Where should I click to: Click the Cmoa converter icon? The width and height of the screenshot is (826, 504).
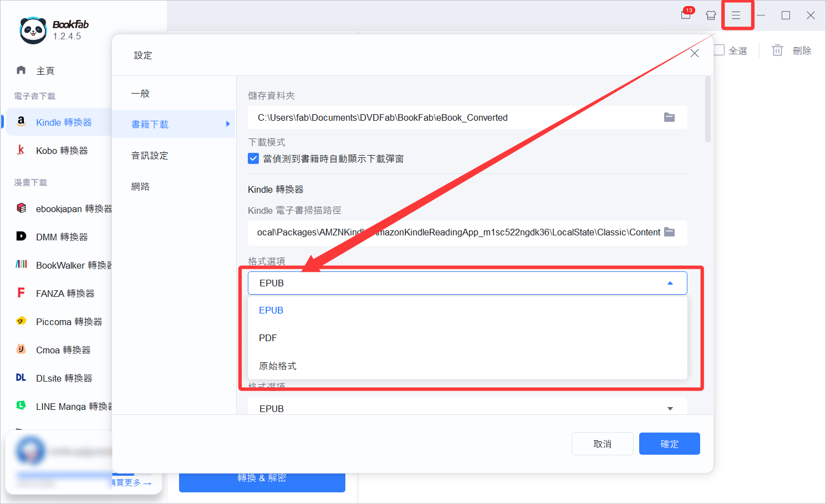(x=21, y=349)
